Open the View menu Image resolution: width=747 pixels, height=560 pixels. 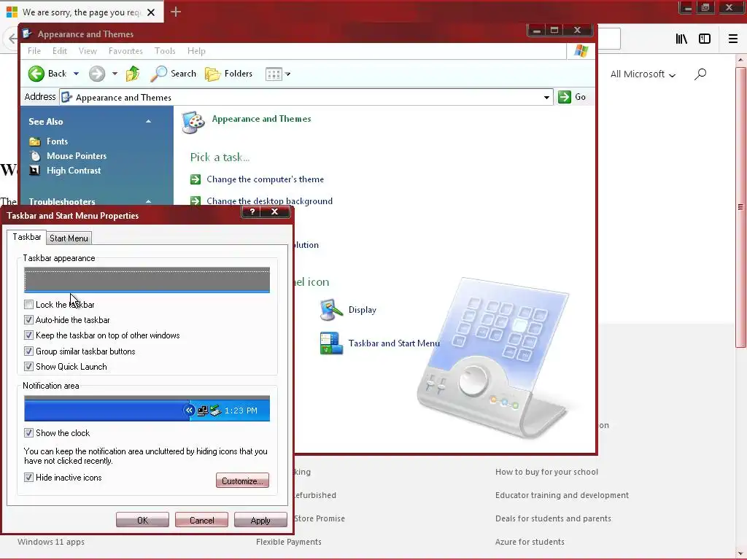pyautogui.click(x=88, y=51)
